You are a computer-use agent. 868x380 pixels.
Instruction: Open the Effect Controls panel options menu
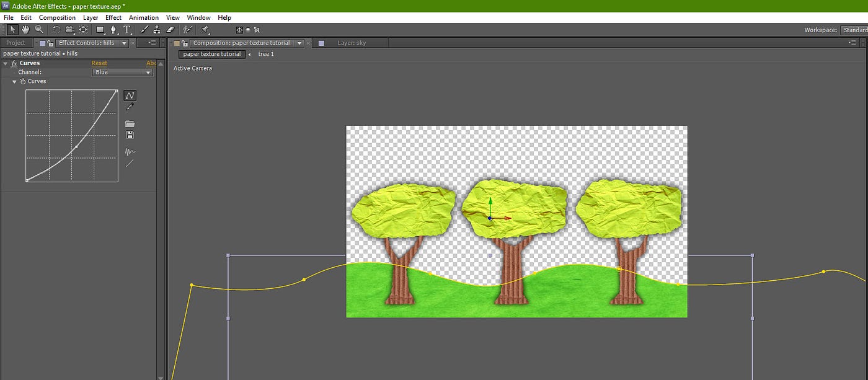(x=151, y=43)
